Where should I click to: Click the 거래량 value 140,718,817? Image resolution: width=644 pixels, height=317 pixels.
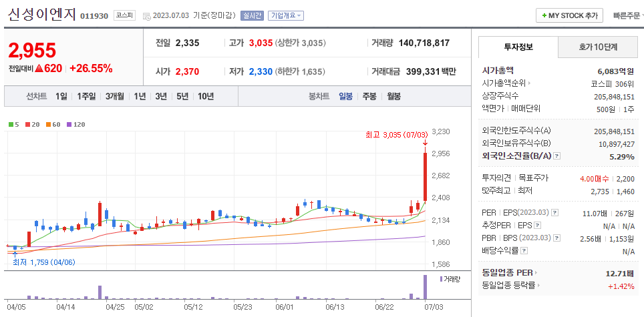pos(424,43)
